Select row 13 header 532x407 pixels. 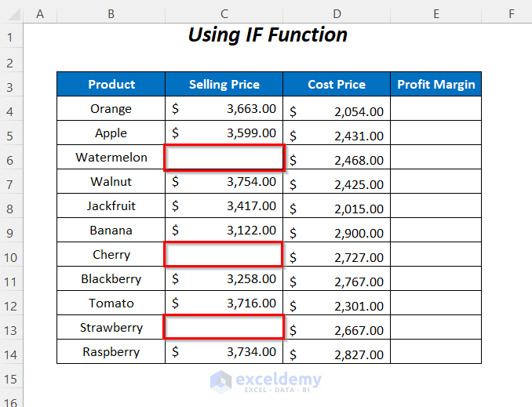11,328
